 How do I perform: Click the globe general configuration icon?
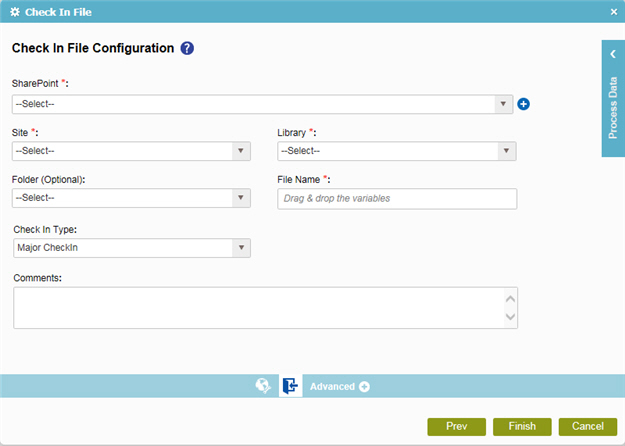pos(263,386)
